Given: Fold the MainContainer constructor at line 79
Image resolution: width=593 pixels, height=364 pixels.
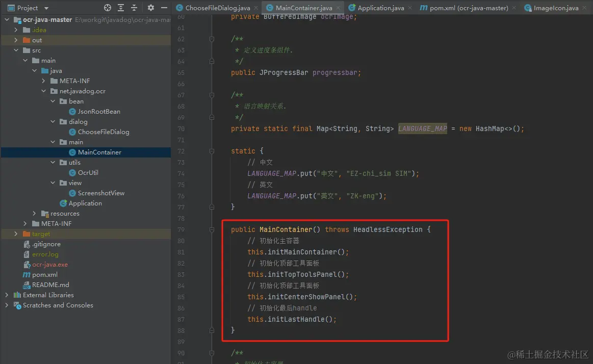Looking at the screenshot, I should click(x=212, y=229).
